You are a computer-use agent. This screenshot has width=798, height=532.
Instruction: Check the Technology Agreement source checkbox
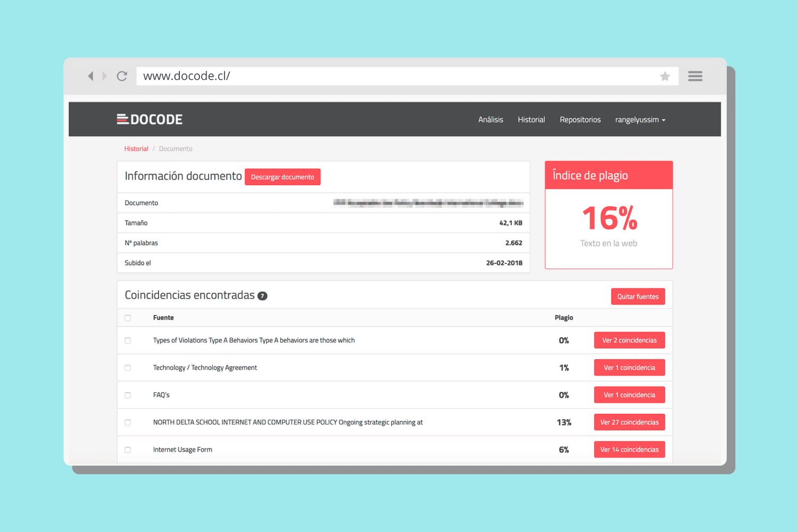pos(128,368)
